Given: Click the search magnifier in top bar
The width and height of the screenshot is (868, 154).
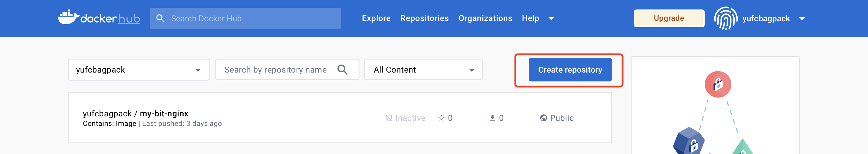Looking at the screenshot, I should point(160,18).
